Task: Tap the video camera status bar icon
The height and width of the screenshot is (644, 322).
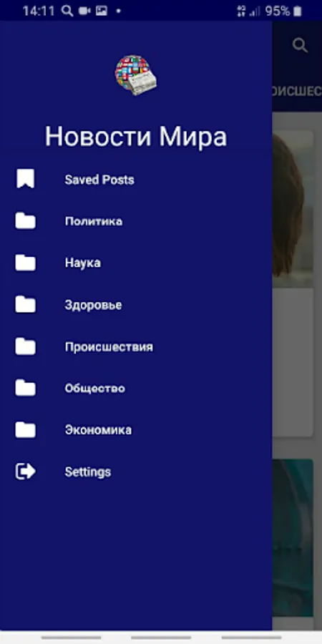Action: click(x=84, y=11)
